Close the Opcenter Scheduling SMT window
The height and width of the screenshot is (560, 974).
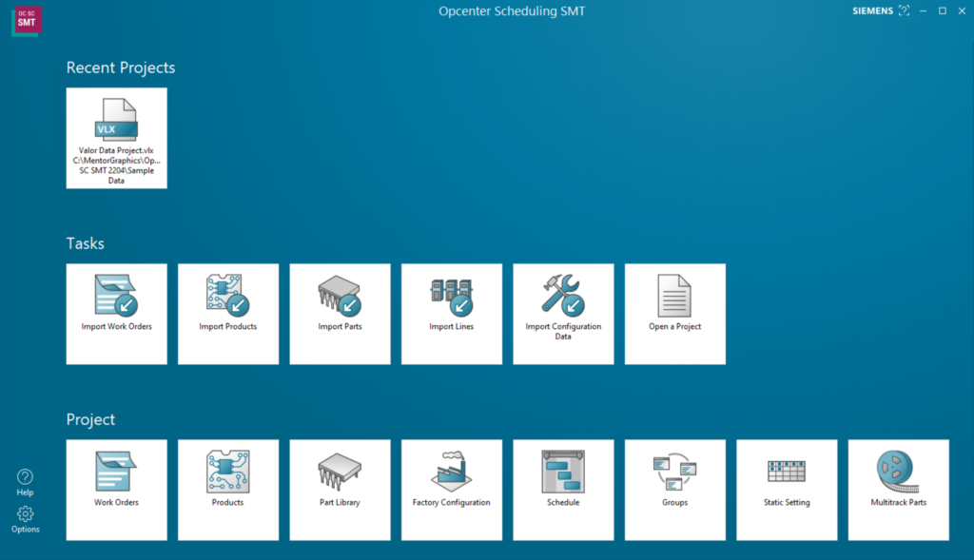pos(962,11)
